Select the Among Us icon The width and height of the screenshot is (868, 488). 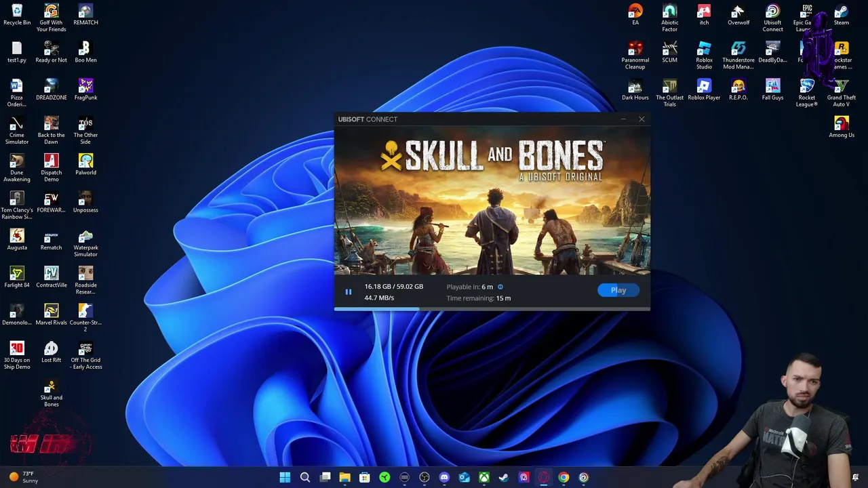[841, 127]
